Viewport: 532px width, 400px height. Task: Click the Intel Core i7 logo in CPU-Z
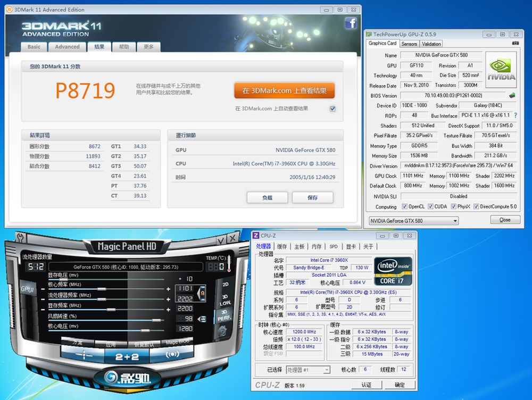393,271
